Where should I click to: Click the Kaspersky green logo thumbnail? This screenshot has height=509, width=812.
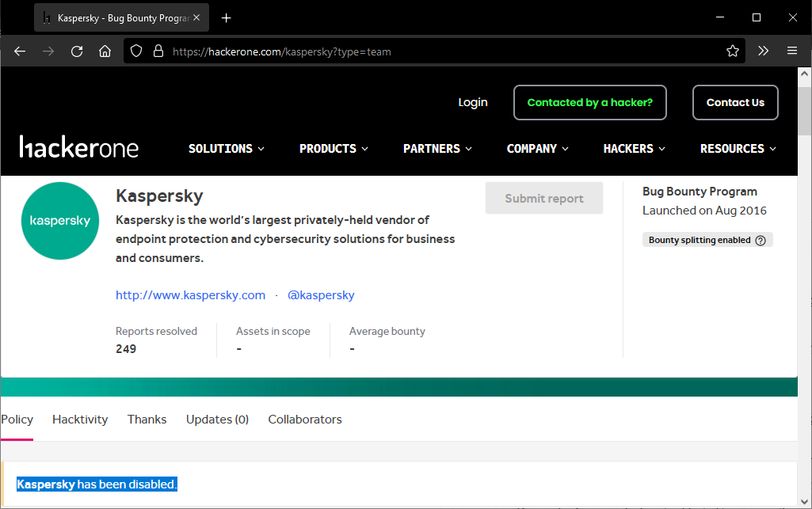pos(60,221)
